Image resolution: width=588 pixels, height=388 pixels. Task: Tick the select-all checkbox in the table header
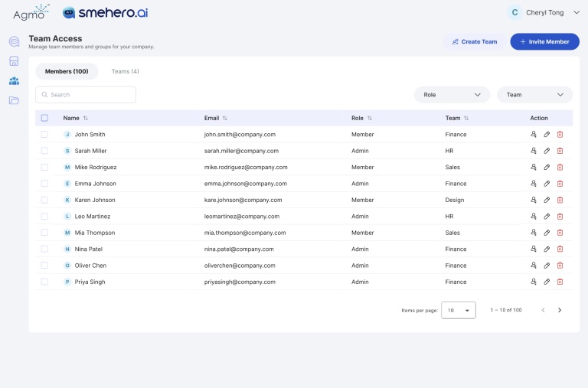(44, 118)
